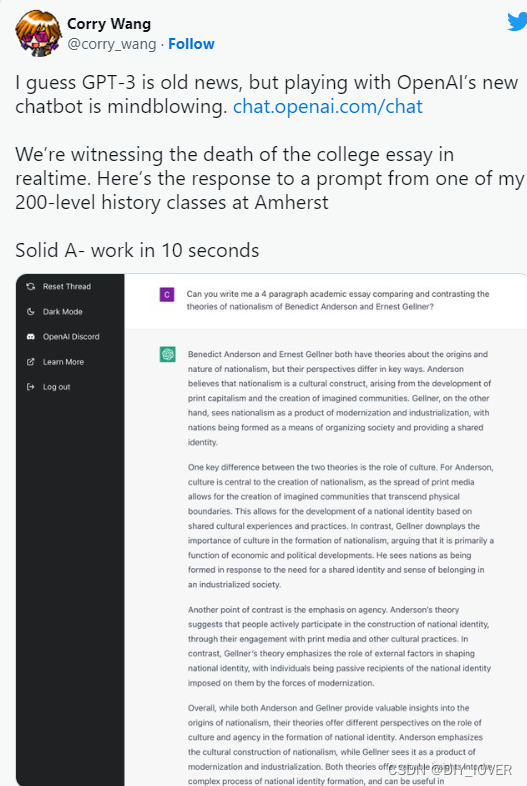Viewport: 527px width, 786px height.
Task: Click the Corry Wang display name
Action: click(109, 24)
